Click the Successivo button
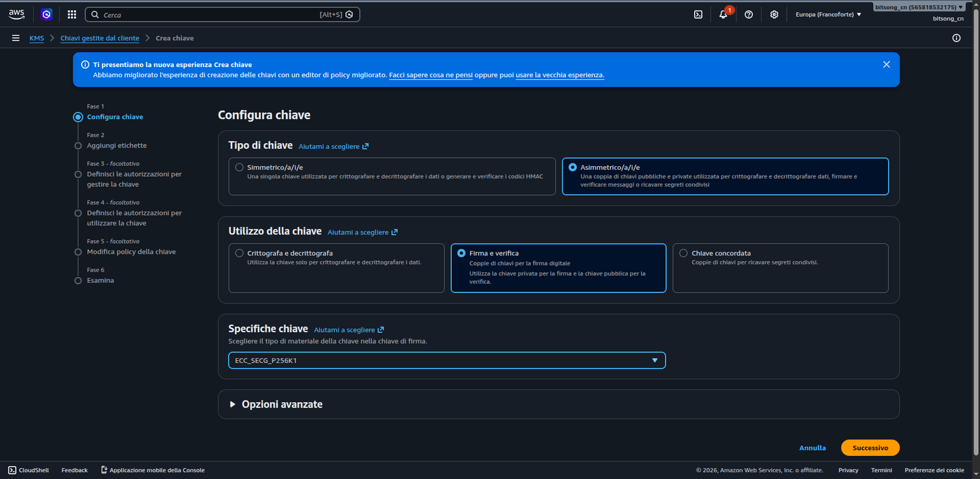 [870, 448]
